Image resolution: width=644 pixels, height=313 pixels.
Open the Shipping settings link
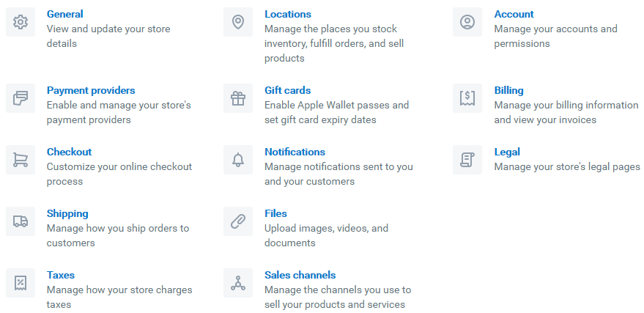click(67, 213)
